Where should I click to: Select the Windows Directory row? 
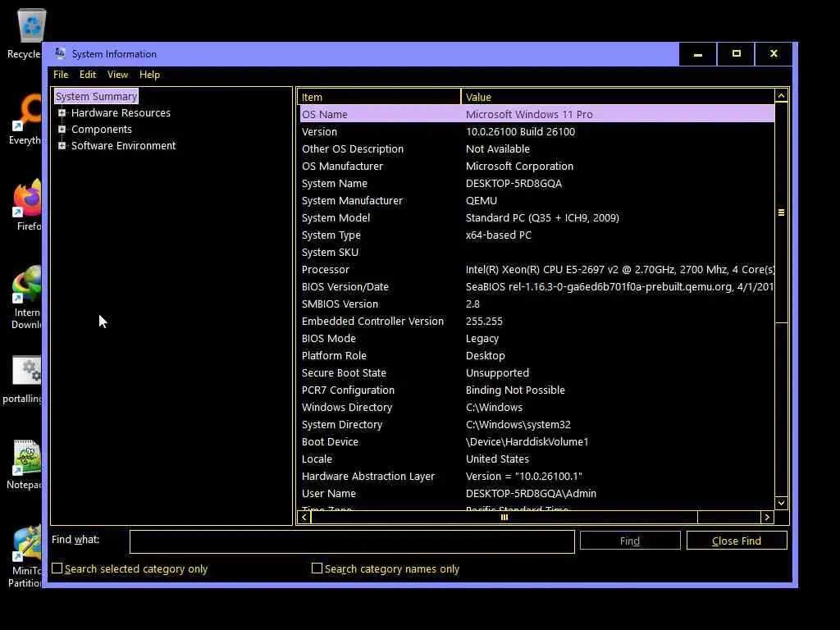pos(536,407)
